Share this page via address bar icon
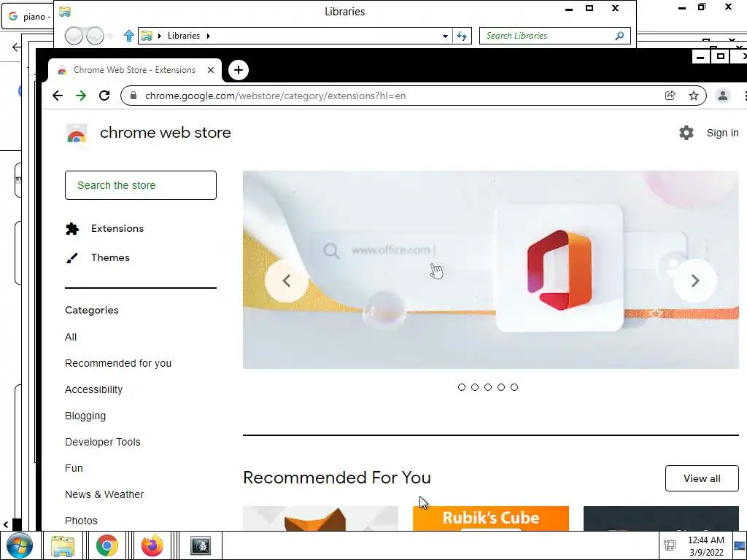The height and width of the screenshot is (560, 747). tap(670, 96)
